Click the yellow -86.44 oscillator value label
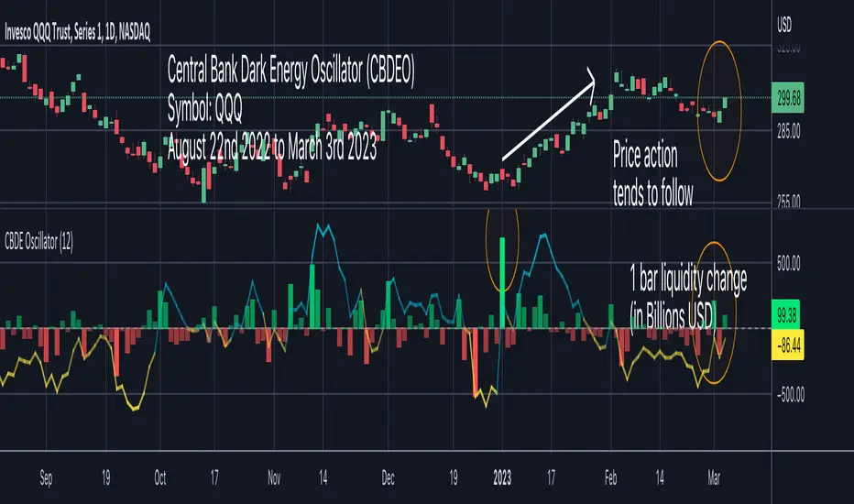The width and height of the screenshot is (854, 504). (x=788, y=345)
